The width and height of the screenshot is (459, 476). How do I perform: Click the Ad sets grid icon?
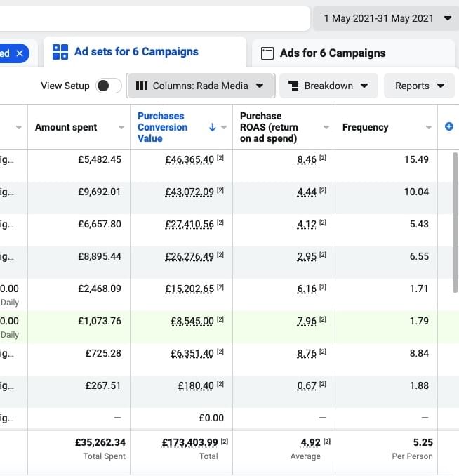tap(60, 52)
